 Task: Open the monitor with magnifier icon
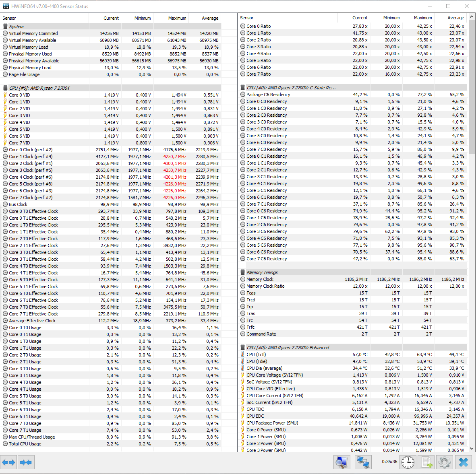click(x=341, y=462)
